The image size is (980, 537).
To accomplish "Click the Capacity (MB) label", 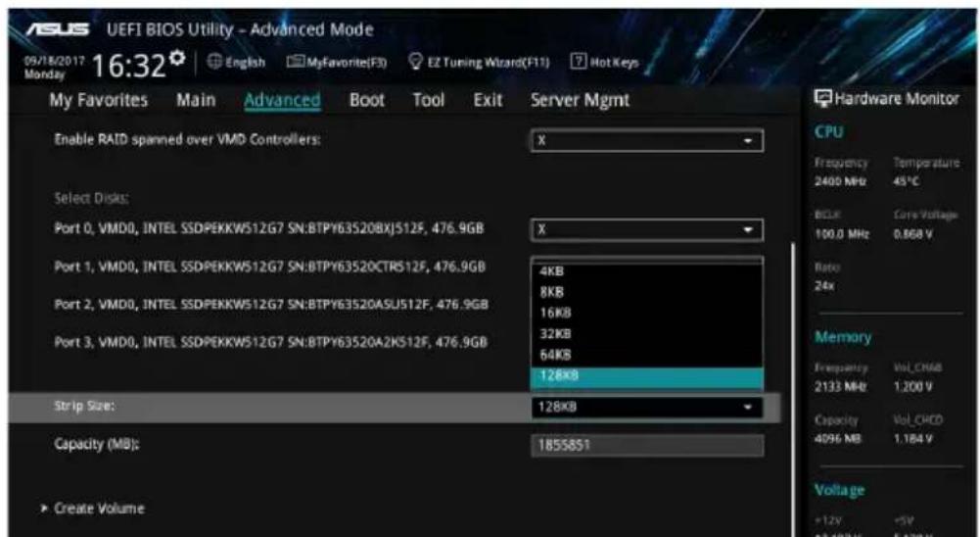I will 97,444.
